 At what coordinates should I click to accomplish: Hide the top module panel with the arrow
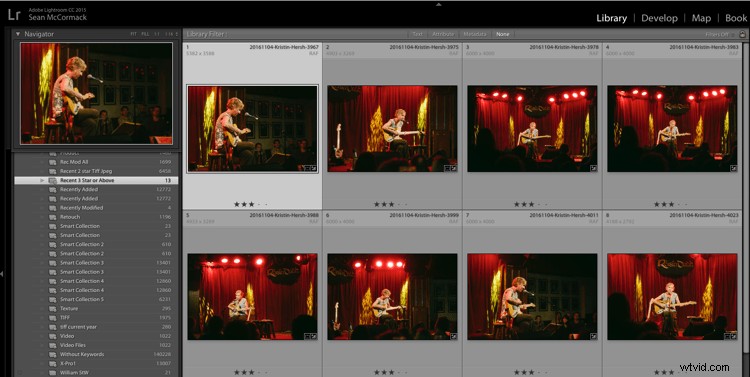(439, 4)
